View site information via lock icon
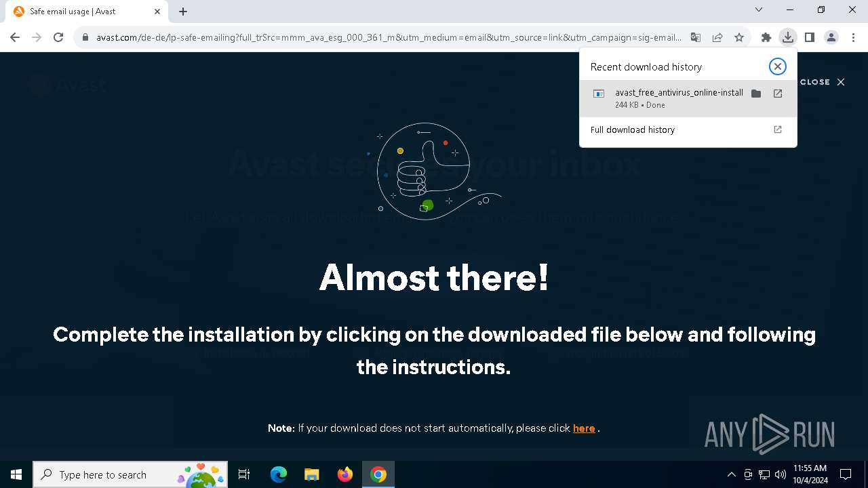 tap(85, 37)
